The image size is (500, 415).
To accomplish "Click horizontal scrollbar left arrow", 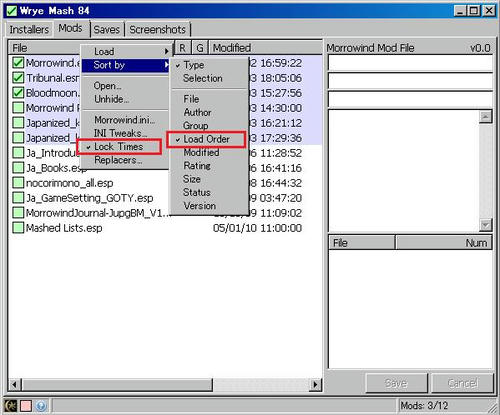I will (14, 384).
